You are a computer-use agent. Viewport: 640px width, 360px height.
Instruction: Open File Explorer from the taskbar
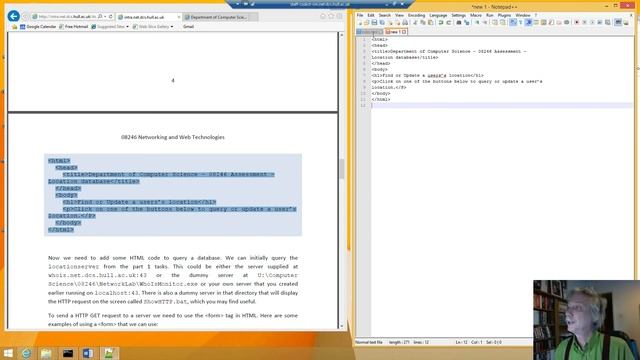(46, 353)
